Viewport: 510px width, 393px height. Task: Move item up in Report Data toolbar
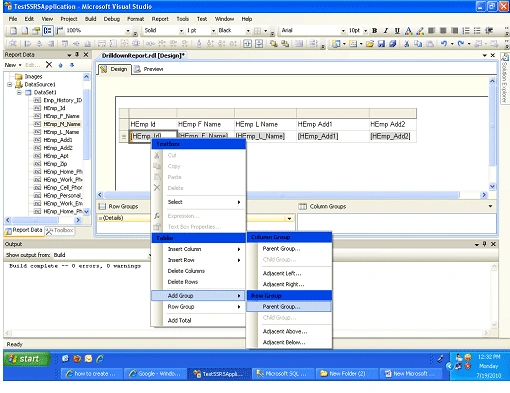click(60, 65)
